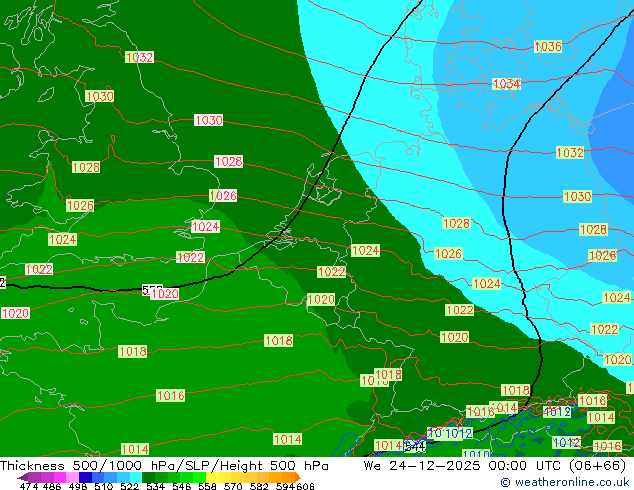This screenshot has width=634, height=490.
Task: Click the 'Thickness 500/1000 hPa/SLP/Height 500 hPa' title
Action: tap(164, 466)
